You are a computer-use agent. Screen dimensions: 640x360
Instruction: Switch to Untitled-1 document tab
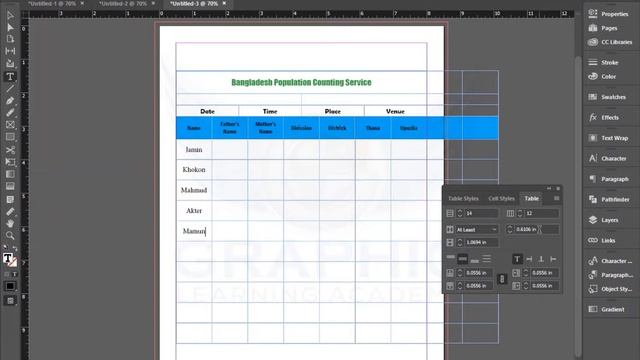click(x=52, y=3)
